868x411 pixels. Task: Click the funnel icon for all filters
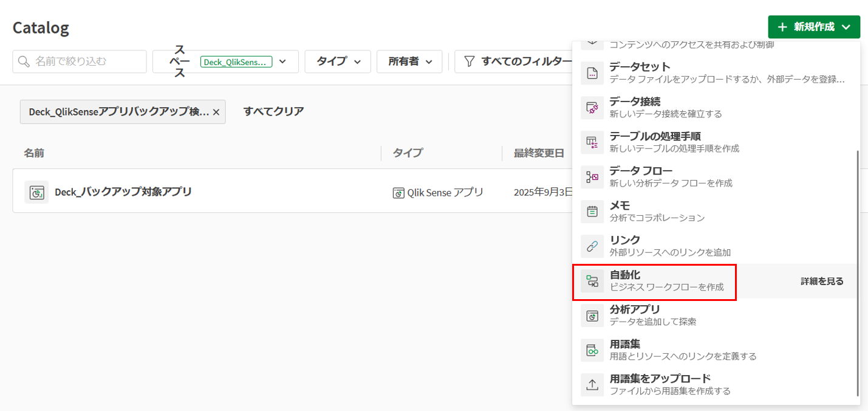[x=469, y=61]
